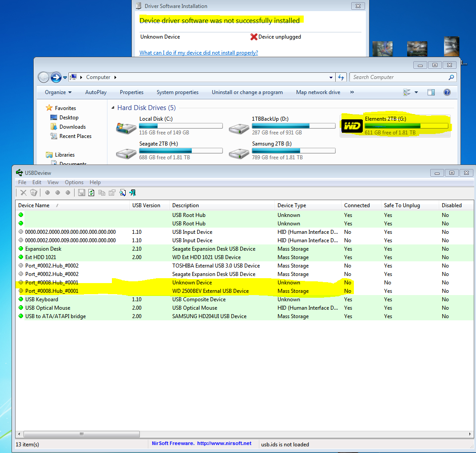Open the Organize dropdown menu
Screen dimensions: 476x453
click(58, 92)
